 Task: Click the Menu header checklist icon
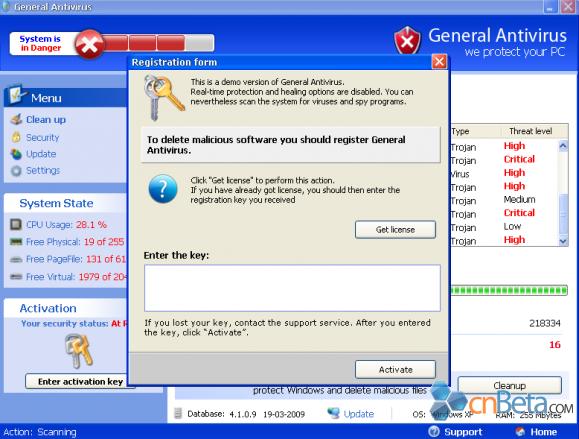17,95
